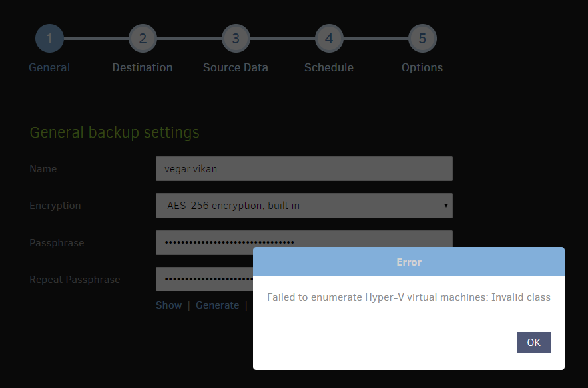This screenshot has width=588, height=388.
Task: Expand the encryption method combo box
Action: point(304,206)
